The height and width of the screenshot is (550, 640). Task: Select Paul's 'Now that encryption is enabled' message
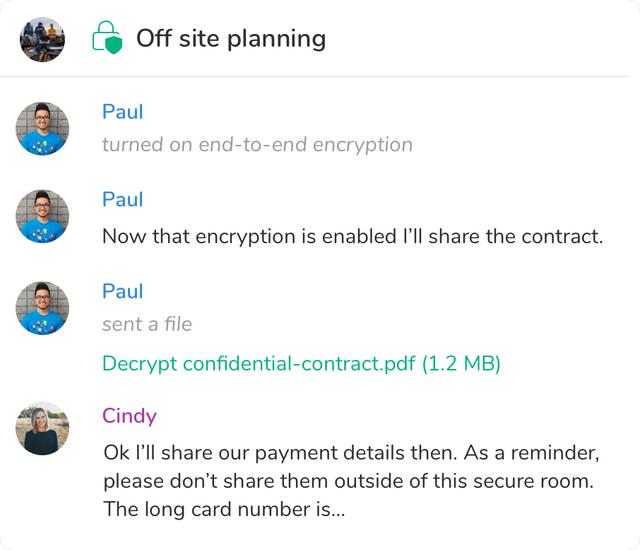point(352,237)
